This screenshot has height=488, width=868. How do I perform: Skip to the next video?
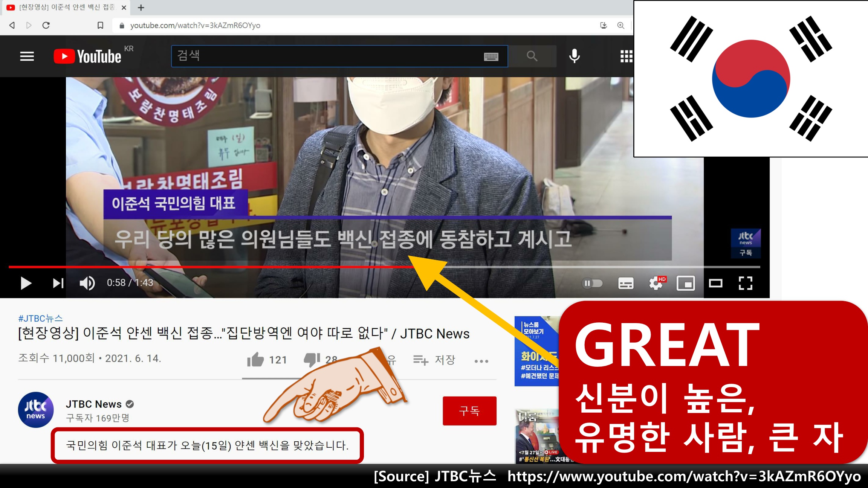tap(58, 283)
